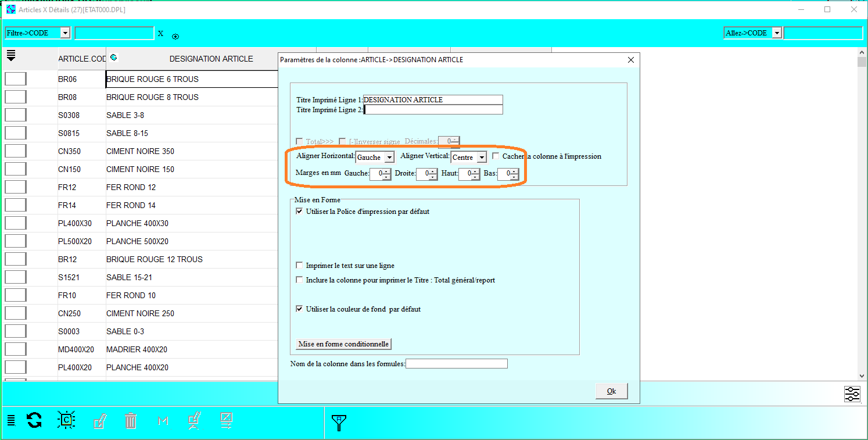868x440 pixels.
Task: Click the refresh arrows icon in bottom toolbar
Action: 34,420
